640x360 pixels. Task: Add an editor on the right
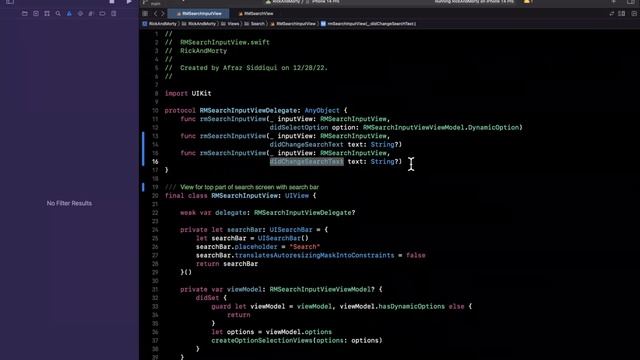(634, 13)
